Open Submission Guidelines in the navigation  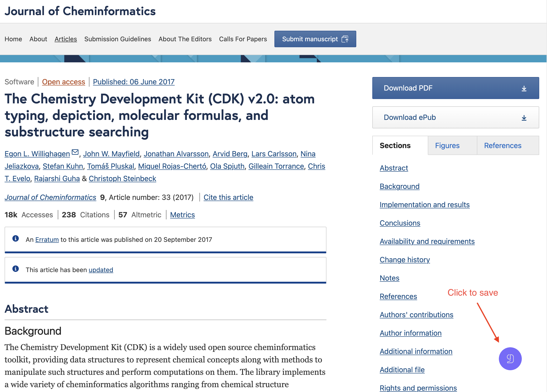[x=117, y=39]
